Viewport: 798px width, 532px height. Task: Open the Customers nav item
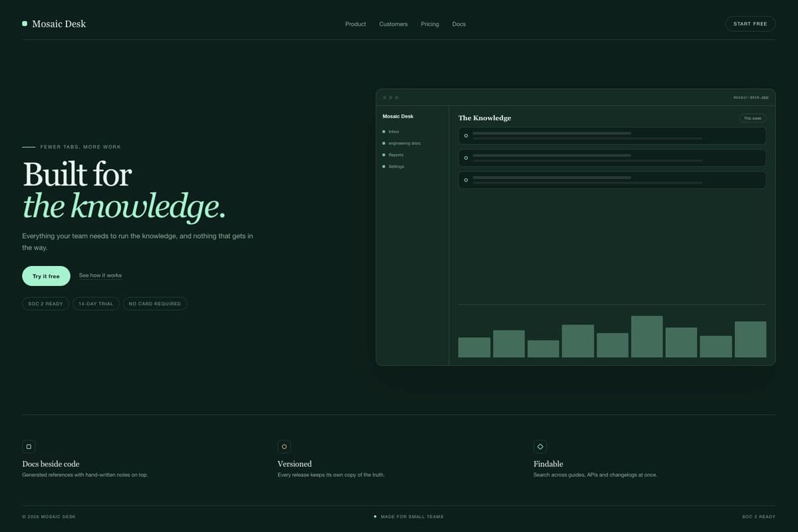pos(393,24)
